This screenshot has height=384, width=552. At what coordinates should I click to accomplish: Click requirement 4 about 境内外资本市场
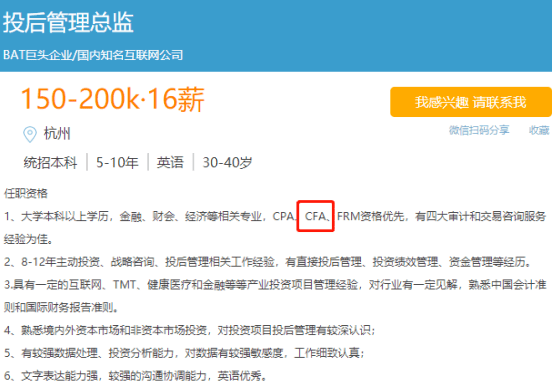[x=190, y=330]
